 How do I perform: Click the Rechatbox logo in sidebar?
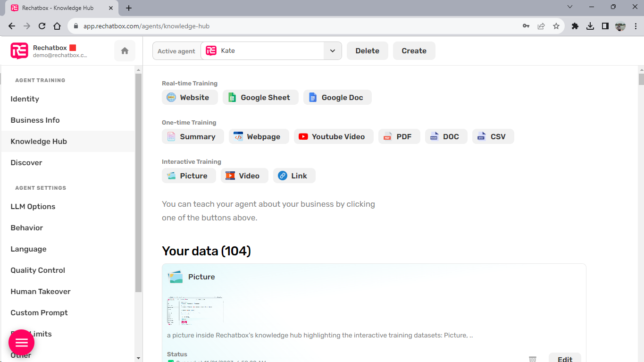19,51
